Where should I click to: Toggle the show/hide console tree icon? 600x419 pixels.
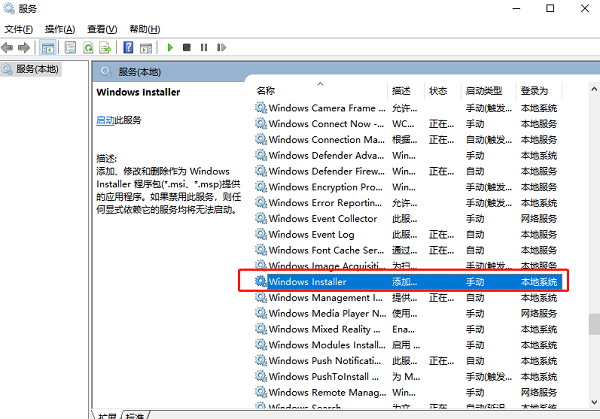tap(48, 48)
